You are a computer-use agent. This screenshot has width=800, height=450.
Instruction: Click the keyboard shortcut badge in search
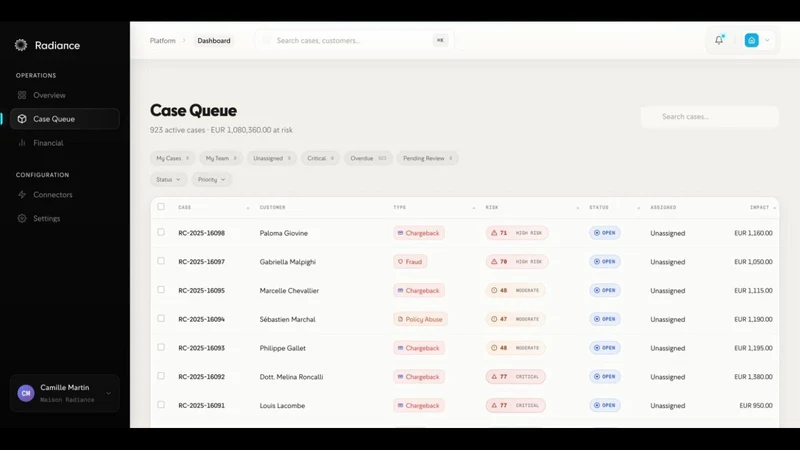coord(440,40)
